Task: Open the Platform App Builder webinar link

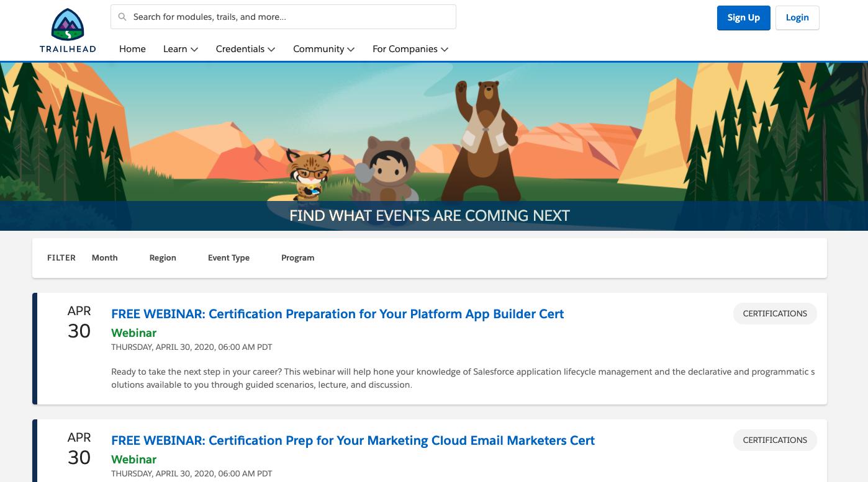Action: pos(337,314)
